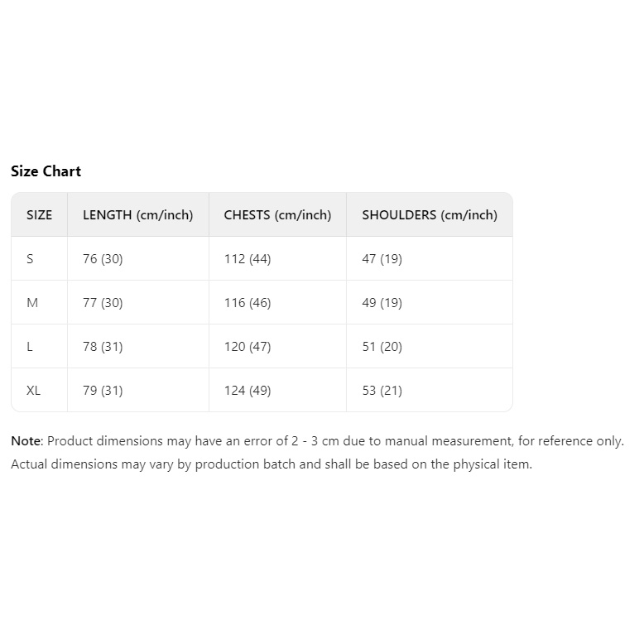Select the 116 (46) chest value

[248, 303]
